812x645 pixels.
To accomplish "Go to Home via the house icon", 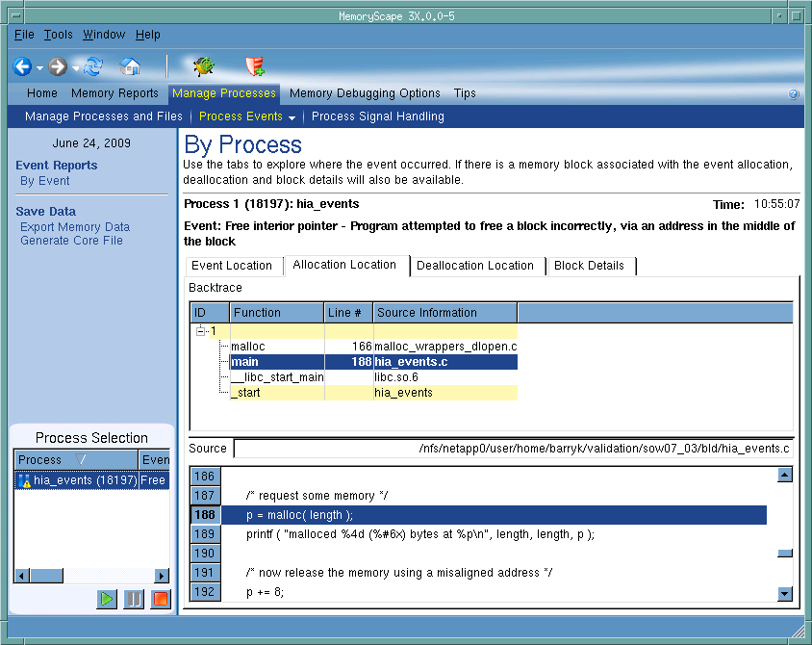I will pos(130,66).
